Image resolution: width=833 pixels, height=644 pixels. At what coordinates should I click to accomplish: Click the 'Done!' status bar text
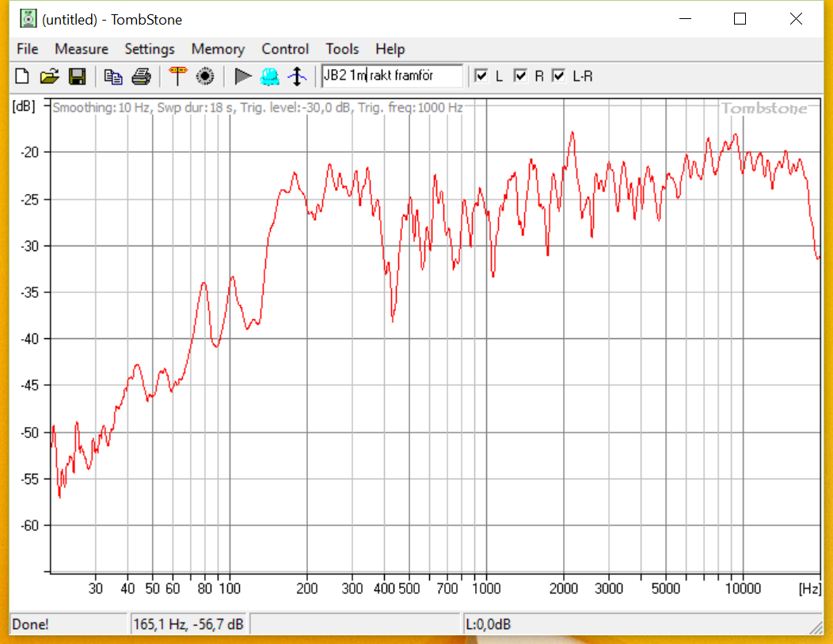[30, 624]
